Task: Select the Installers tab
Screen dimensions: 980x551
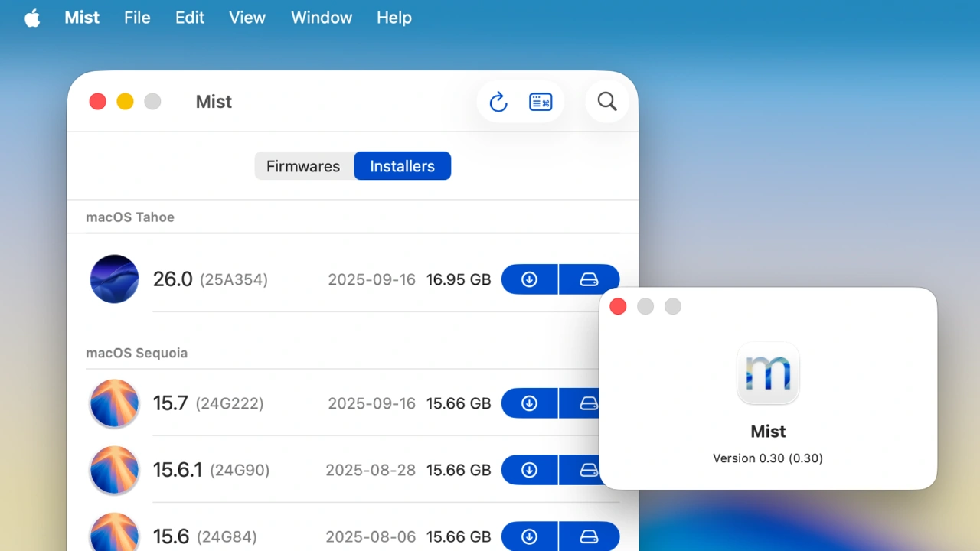Action: tap(402, 166)
